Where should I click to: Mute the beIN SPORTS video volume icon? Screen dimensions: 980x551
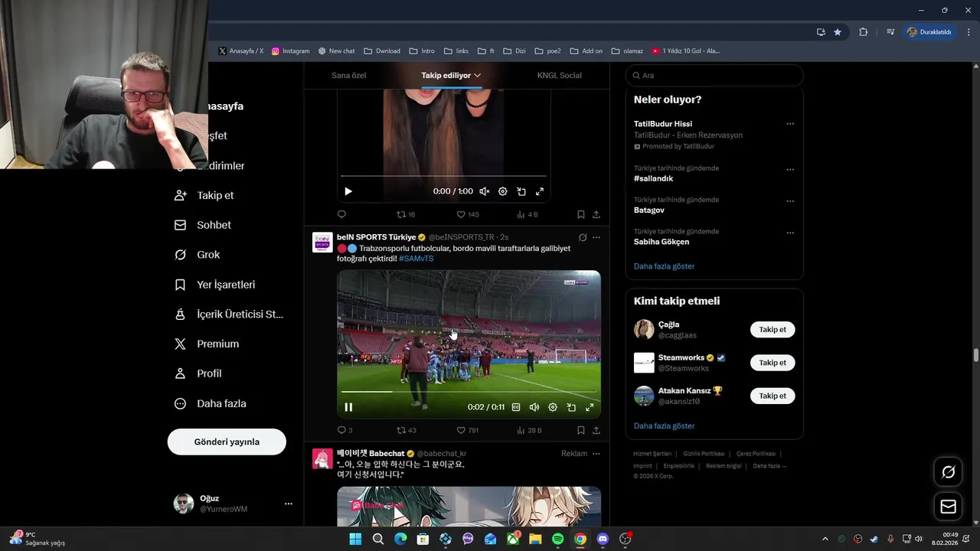coord(534,407)
